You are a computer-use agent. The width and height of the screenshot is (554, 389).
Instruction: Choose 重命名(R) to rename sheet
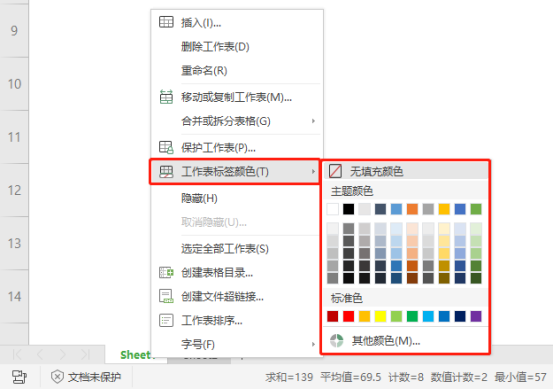point(237,70)
